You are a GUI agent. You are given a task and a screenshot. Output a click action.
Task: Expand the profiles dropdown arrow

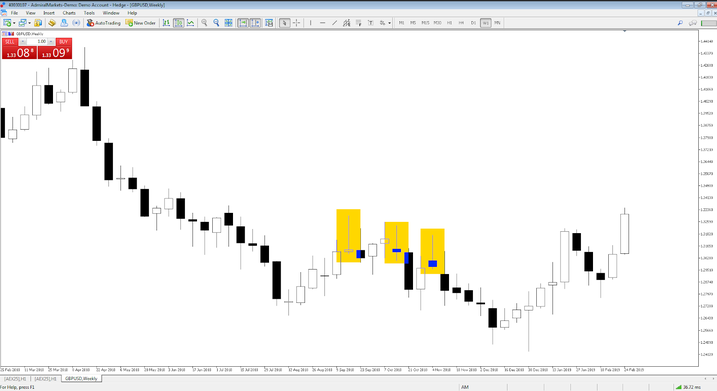(x=29, y=23)
